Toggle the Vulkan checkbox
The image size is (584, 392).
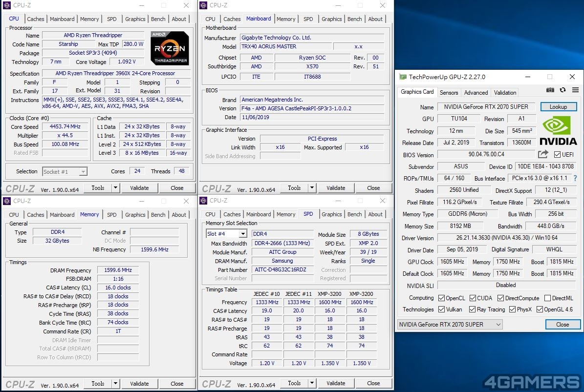[x=442, y=309]
